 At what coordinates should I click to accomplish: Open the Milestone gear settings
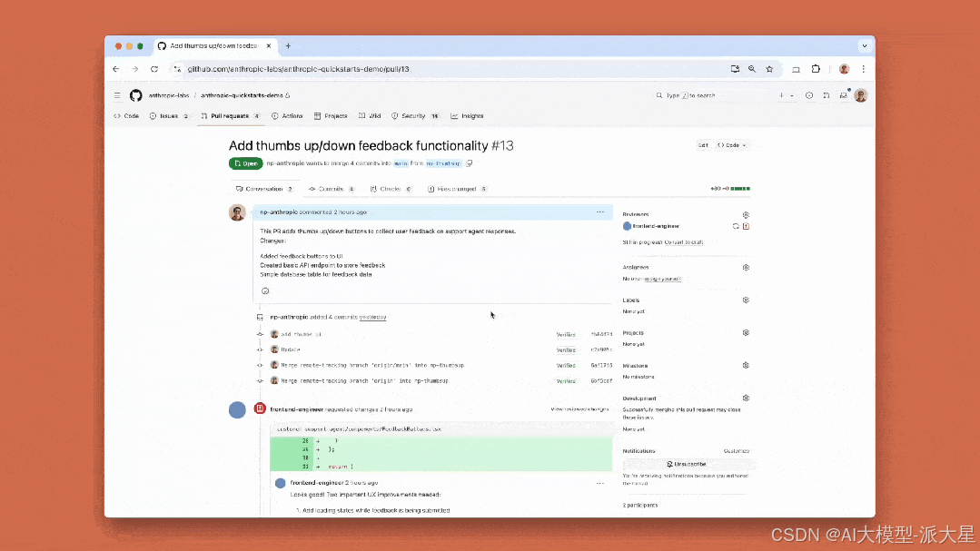pos(746,366)
